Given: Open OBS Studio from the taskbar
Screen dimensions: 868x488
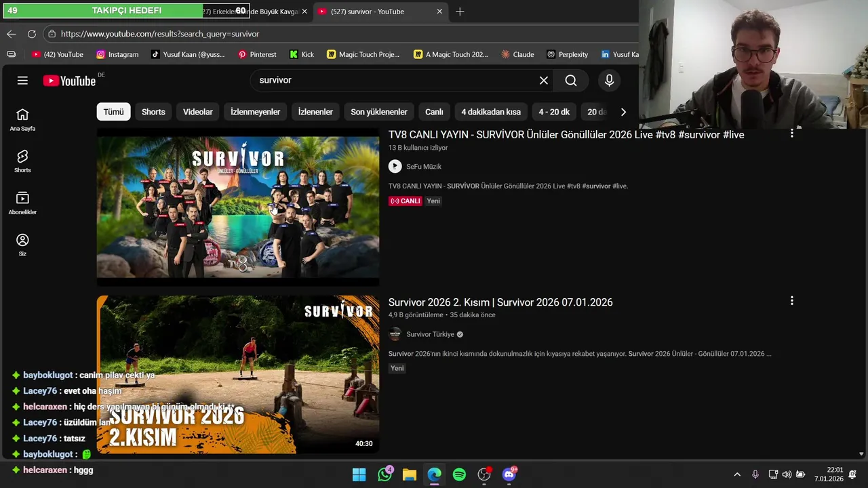Looking at the screenshot, I should (x=484, y=474).
